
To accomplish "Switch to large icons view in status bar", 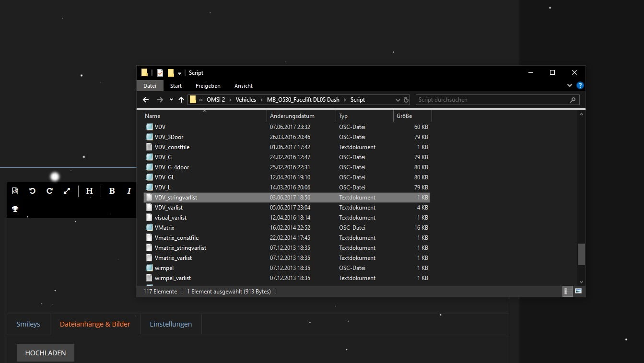I will (578, 291).
